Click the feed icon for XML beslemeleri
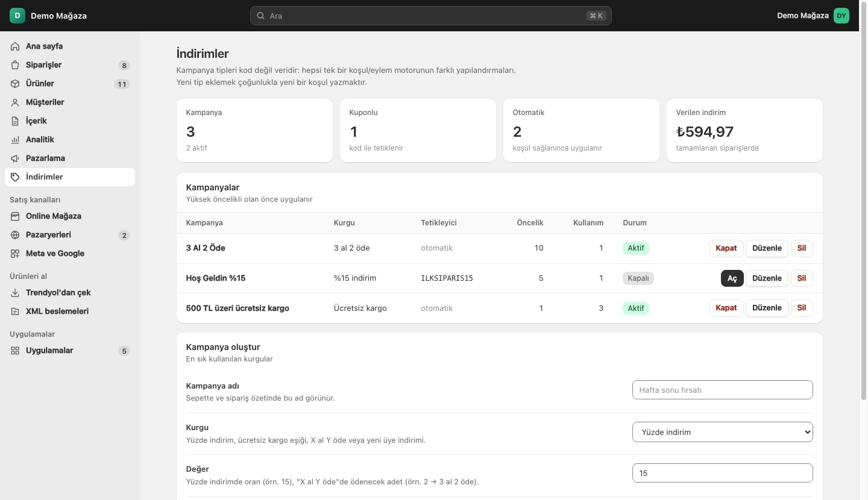The width and height of the screenshot is (868, 500). pyautogui.click(x=15, y=311)
